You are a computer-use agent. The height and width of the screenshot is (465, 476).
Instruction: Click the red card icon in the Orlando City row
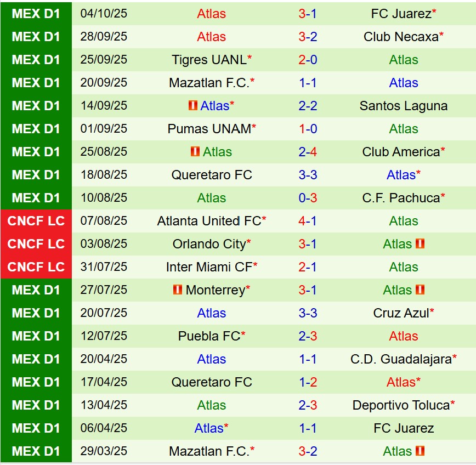point(420,244)
